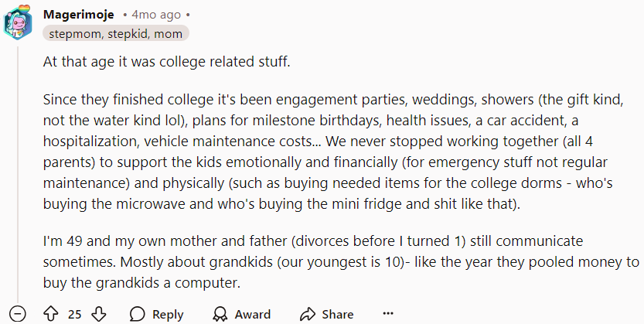Click the speech bubble Reply icon

137,314
